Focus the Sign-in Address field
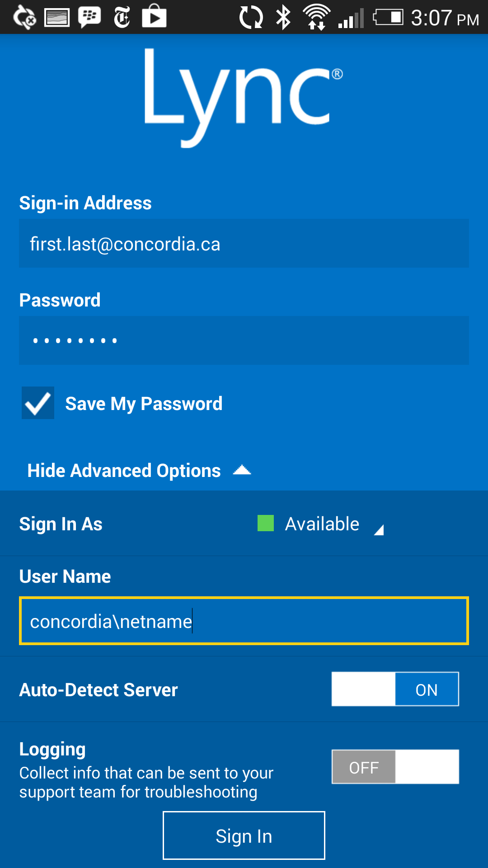 pos(244,244)
